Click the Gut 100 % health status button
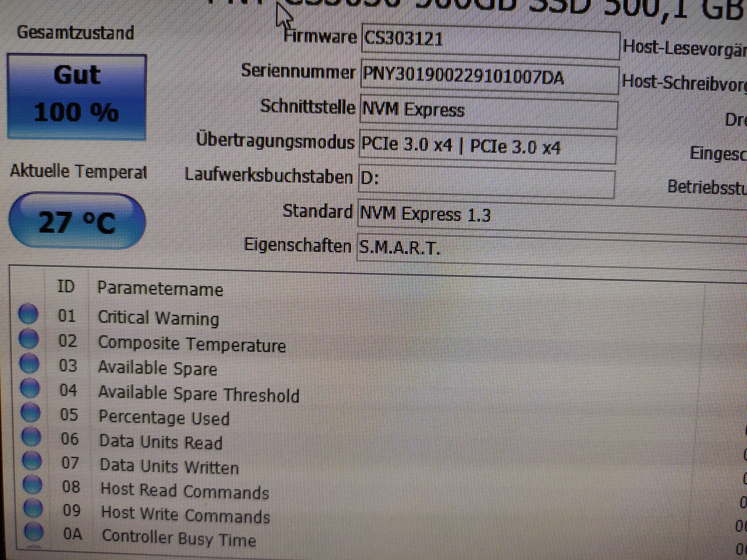The image size is (747, 560). (77, 97)
